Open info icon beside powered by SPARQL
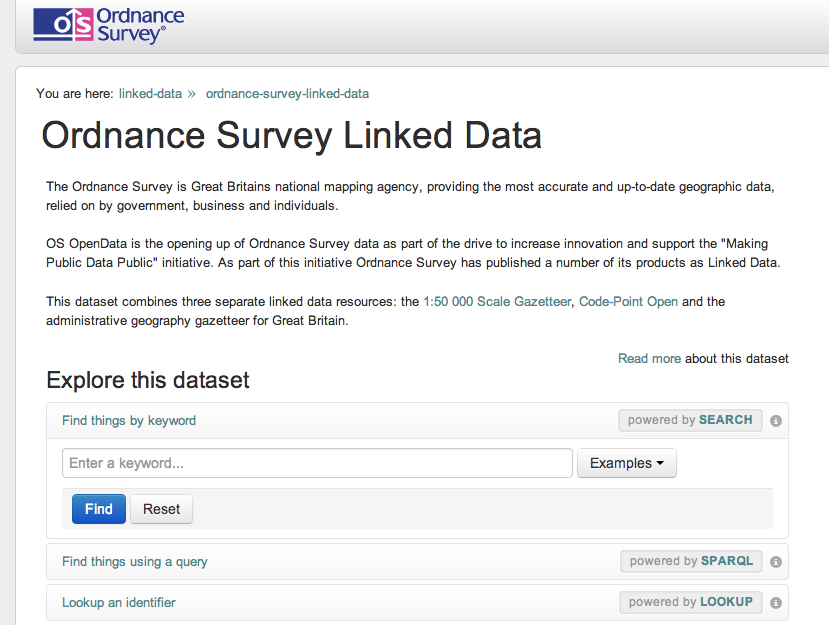Screen dimensions: 829x625 tap(776, 562)
